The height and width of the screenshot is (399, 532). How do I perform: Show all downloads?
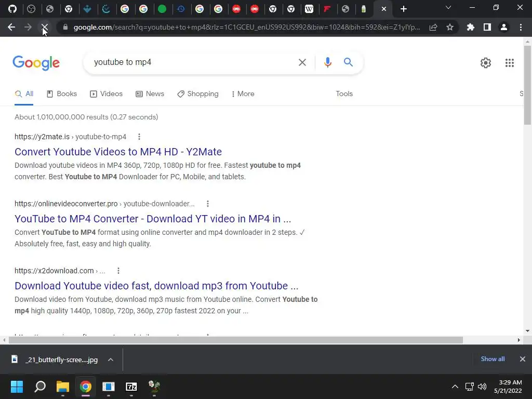(493, 359)
